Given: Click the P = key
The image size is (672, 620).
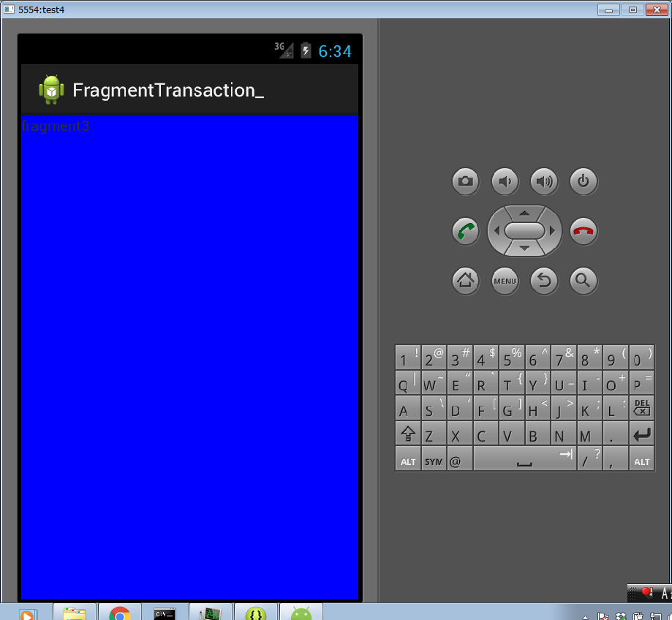Looking at the screenshot, I should click(x=641, y=382).
